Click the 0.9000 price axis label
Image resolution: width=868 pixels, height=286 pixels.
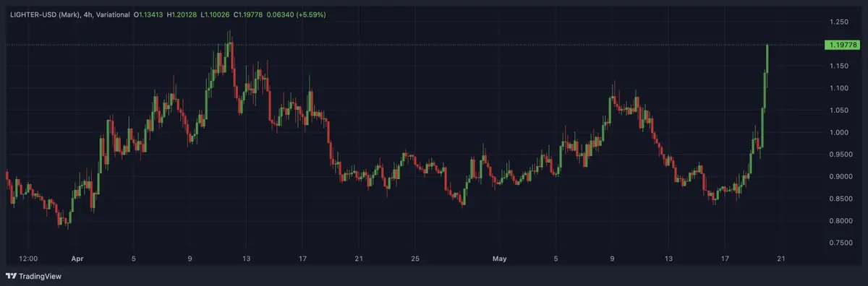(x=841, y=177)
